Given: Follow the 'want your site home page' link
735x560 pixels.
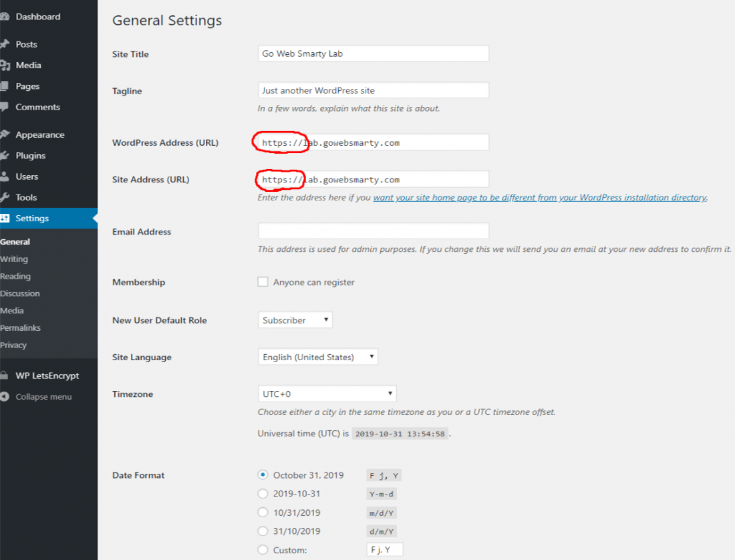Looking at the screenshot, I should coord(540,198).
